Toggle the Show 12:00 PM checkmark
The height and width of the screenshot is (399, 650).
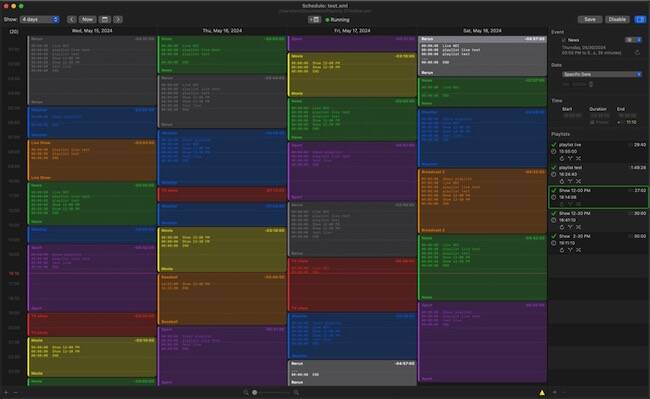point(554,190)
